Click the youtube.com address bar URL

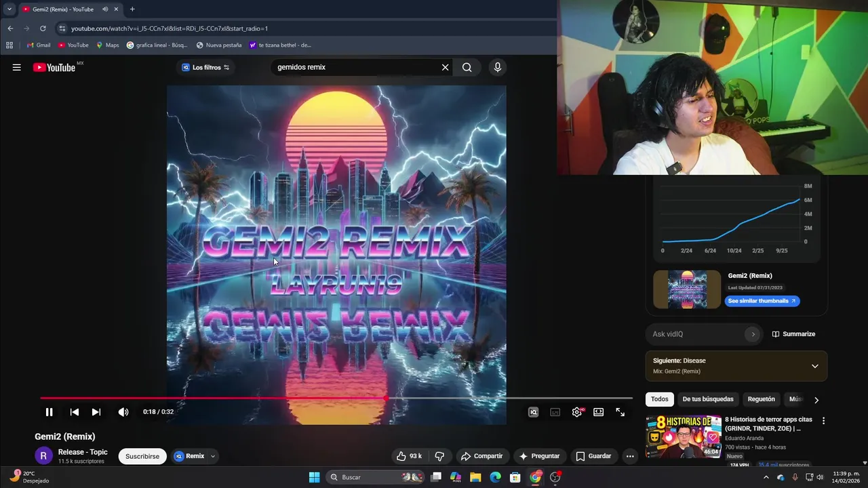point(170,28)
